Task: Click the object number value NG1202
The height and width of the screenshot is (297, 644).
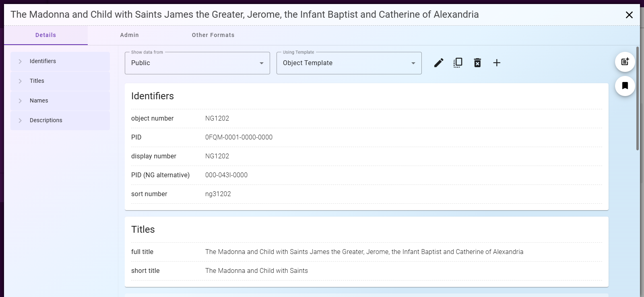Action: pyautogui.click(x=217, y=119)
